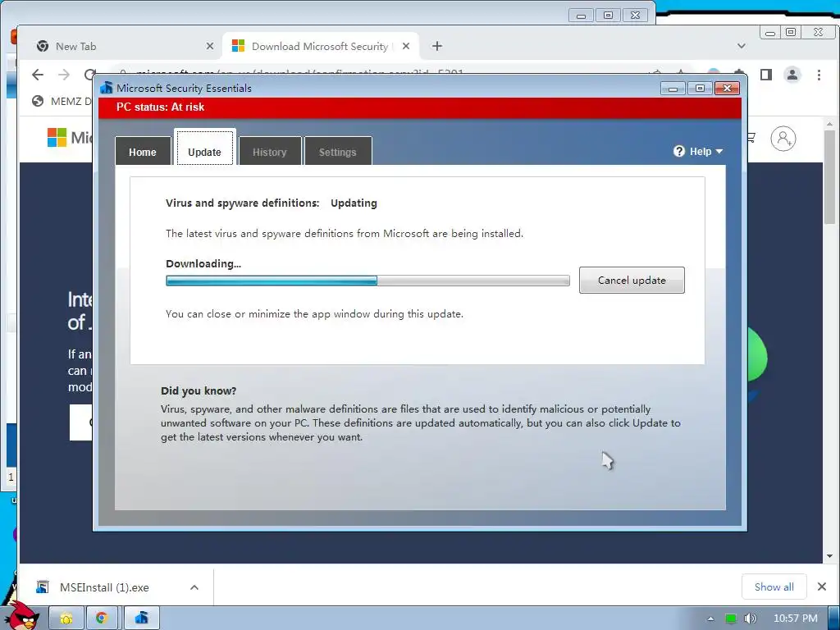Viewport: 840px width, 630px height.
Task: Open the Settings tab
Action: coord(337,152)
